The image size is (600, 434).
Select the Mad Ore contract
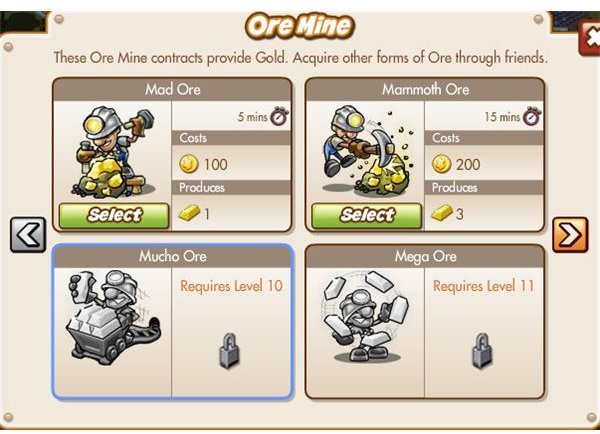(114, 216)
